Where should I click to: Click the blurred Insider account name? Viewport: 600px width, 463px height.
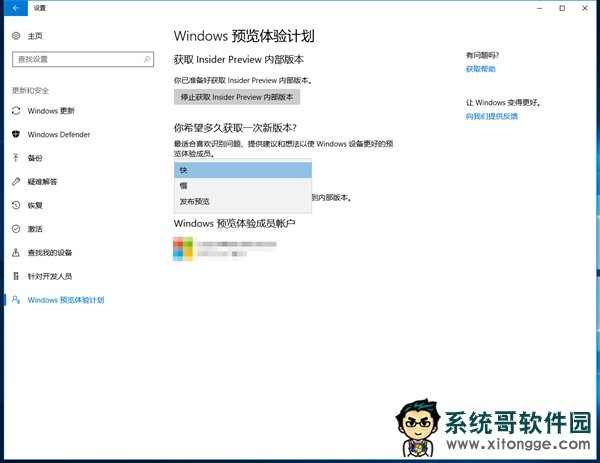click(237, 244)
